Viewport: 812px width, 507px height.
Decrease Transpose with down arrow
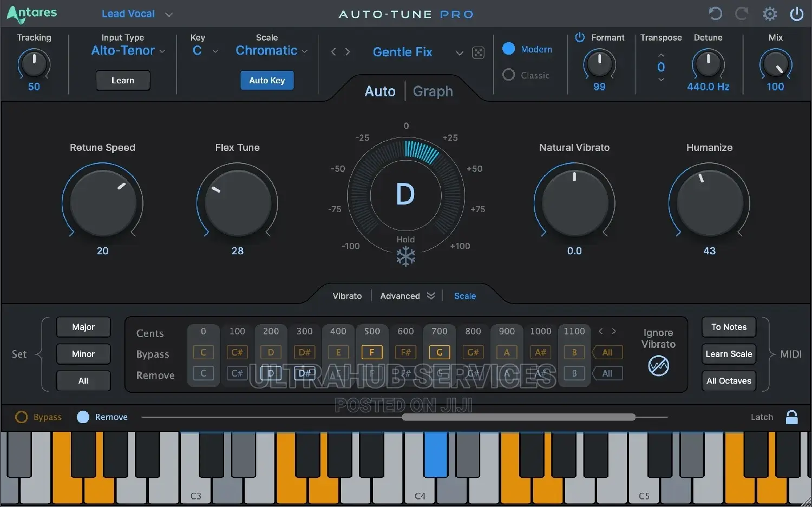pos(661,80)
